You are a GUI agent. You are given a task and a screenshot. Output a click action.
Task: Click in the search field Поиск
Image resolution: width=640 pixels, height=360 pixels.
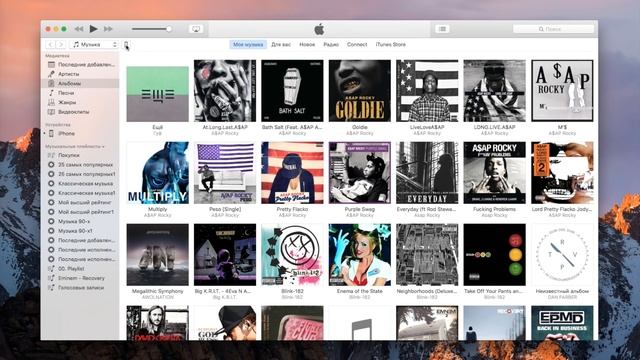pyautogui.click(x=553, y=29)
